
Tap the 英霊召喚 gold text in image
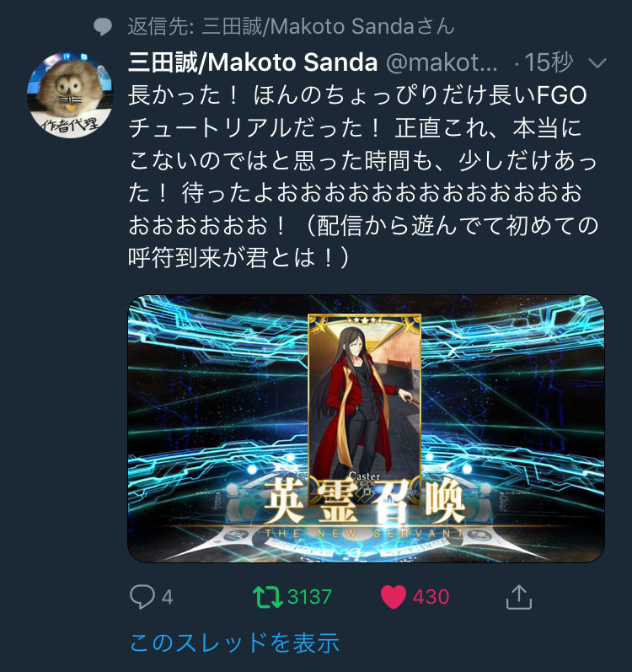(364, 502)
